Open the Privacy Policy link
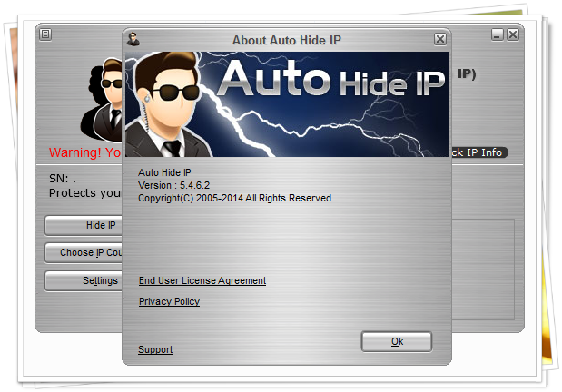Screen dimensions: 562x392 pos(169,301)
